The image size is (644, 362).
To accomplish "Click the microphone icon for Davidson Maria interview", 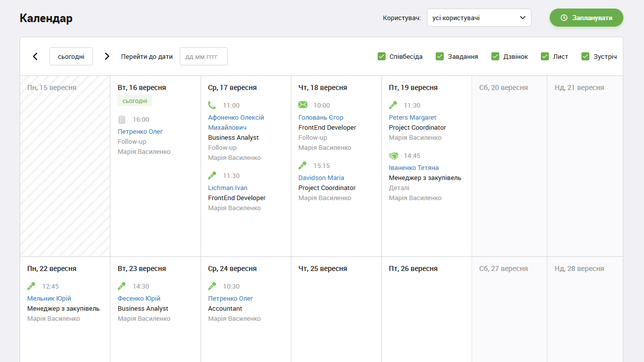I will (302, 165).
